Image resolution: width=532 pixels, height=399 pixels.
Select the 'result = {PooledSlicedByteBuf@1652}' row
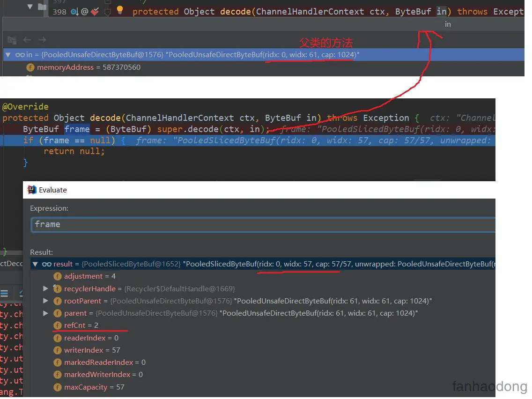263,264
